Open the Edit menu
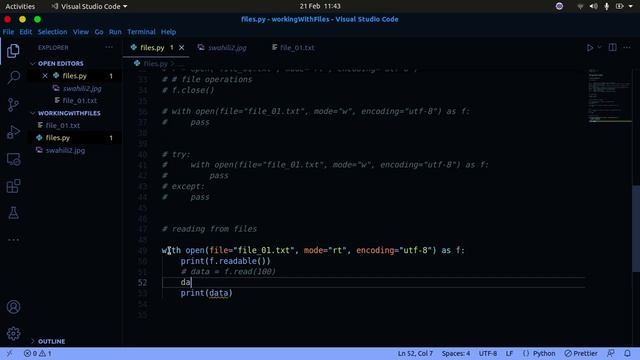640x360 pixels. click(26, 32)
